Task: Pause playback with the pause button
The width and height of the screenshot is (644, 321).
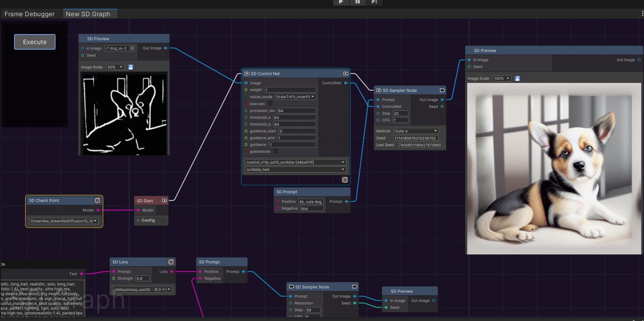Action: click(358, 2)
